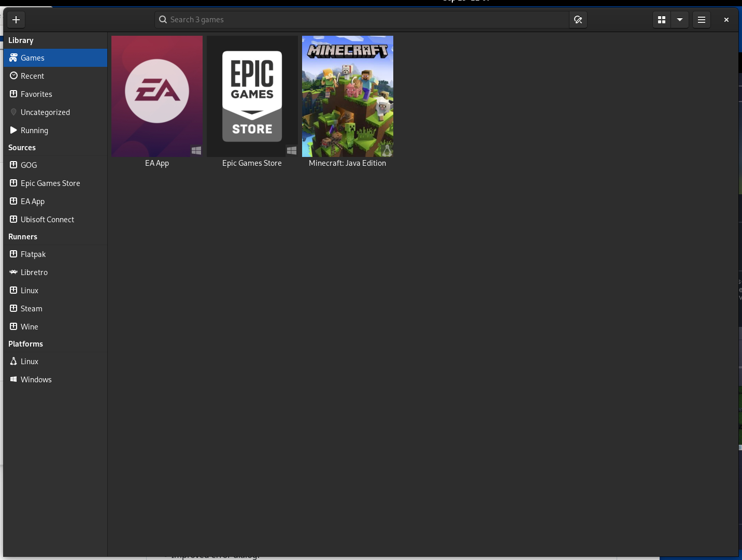Open the hamburger main menu
Viewport: 742px width, 560px height.
pyautogui.click(x=701, y=20)
